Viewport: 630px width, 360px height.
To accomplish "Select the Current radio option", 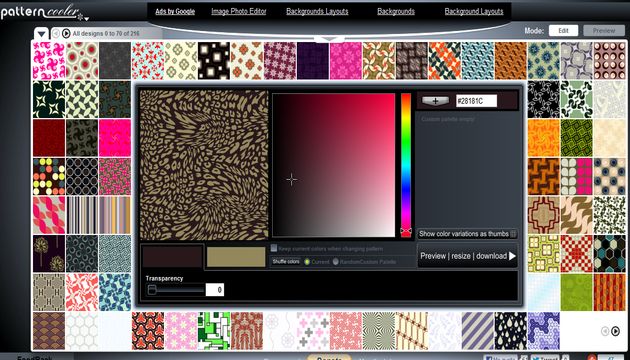I will 307,262.
